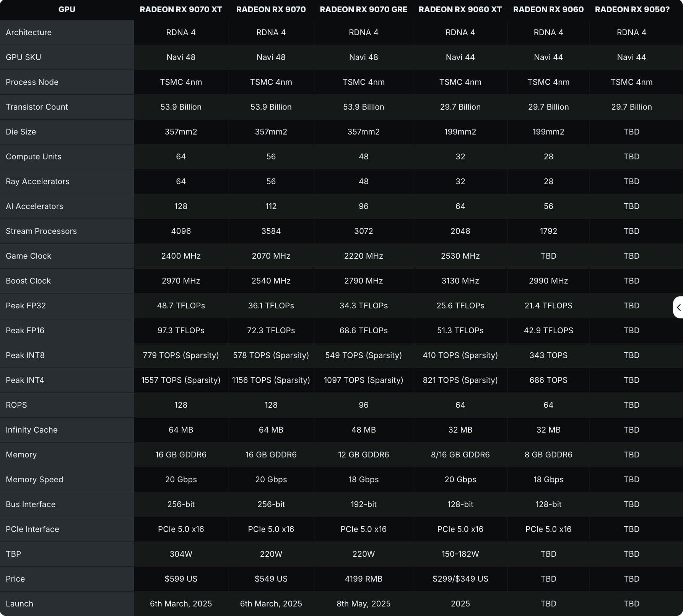The image size is (683, 616).
Task: Select the 8/16 GB GDDR6 memory cell
Action: pyautogui.click(x=460, y=455)
